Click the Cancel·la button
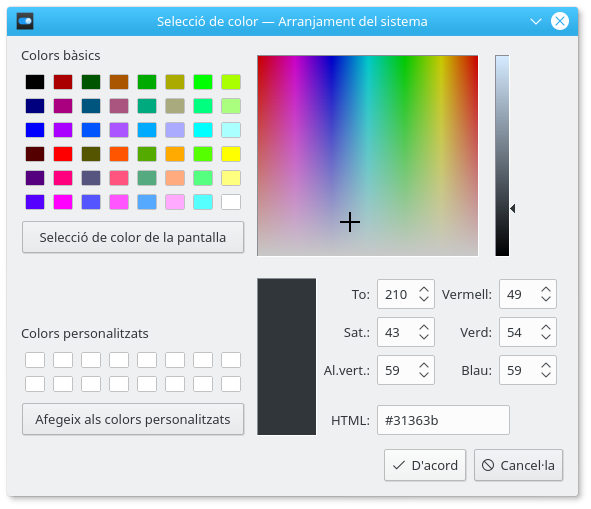Viewport: 591px width, 509px height. pyautogui.click(x=518, y=465)
